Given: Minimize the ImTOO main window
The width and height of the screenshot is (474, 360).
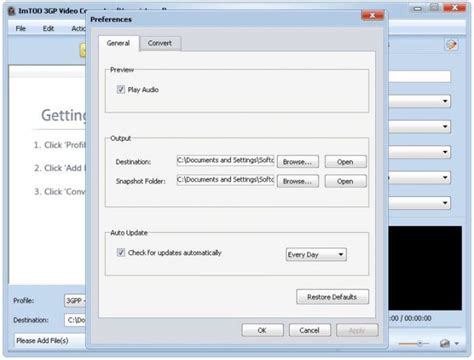Looking at the screenshot, I should [417, 8].
